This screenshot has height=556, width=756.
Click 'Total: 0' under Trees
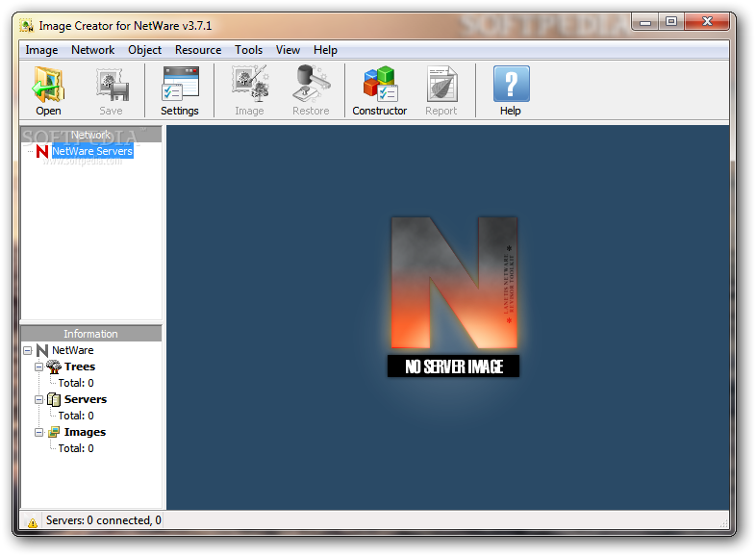[x=76, y=384]
